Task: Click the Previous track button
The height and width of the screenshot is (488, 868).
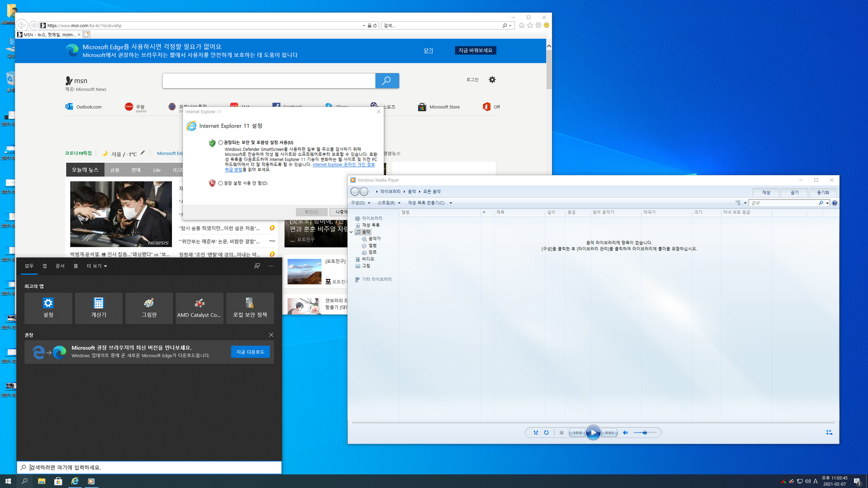Action: point(577,433)
